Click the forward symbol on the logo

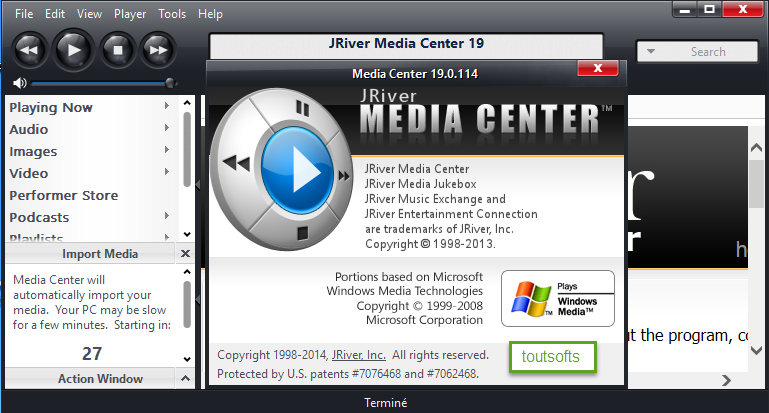[344, 176]
